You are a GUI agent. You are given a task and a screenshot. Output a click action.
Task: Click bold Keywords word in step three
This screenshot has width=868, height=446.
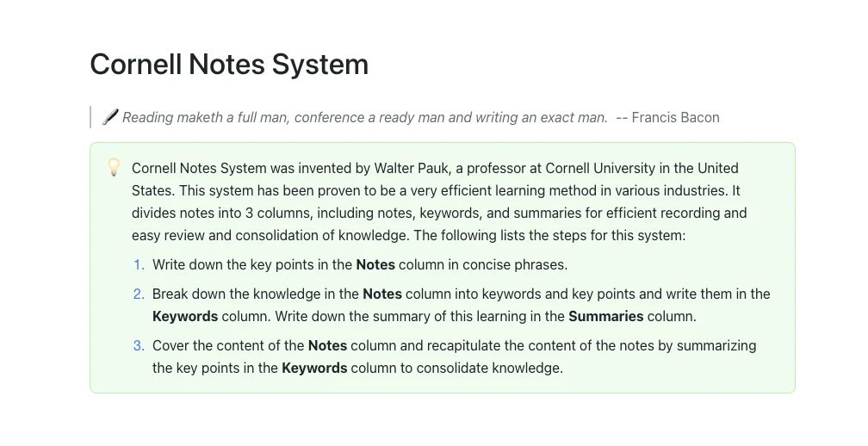314,368
